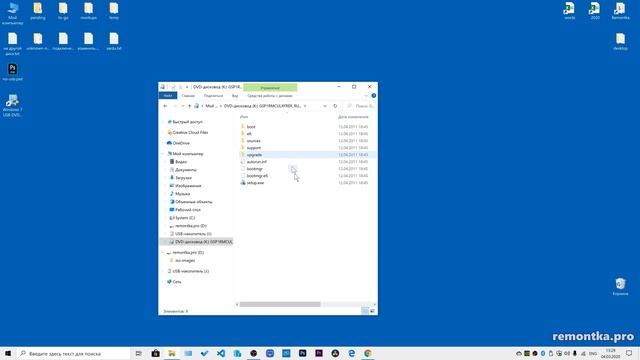
Task: Open Музыка in navigation pane
Action: pyautogui.click(x=180, y=193)
